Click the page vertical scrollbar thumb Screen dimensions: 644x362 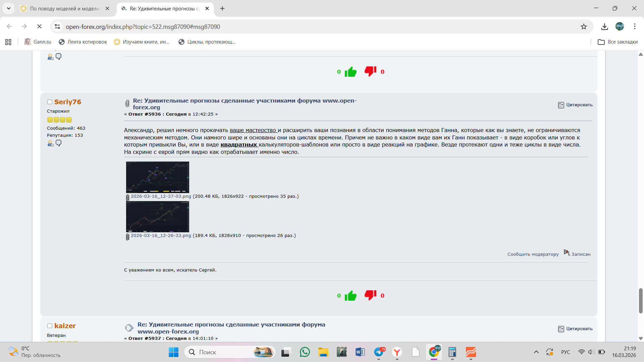click(641, 300)
